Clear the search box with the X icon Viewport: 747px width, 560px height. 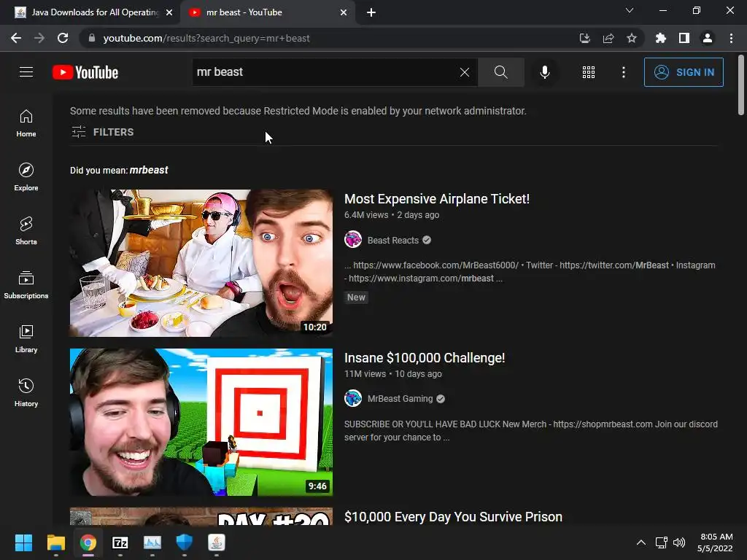click(x=465, y=72)
